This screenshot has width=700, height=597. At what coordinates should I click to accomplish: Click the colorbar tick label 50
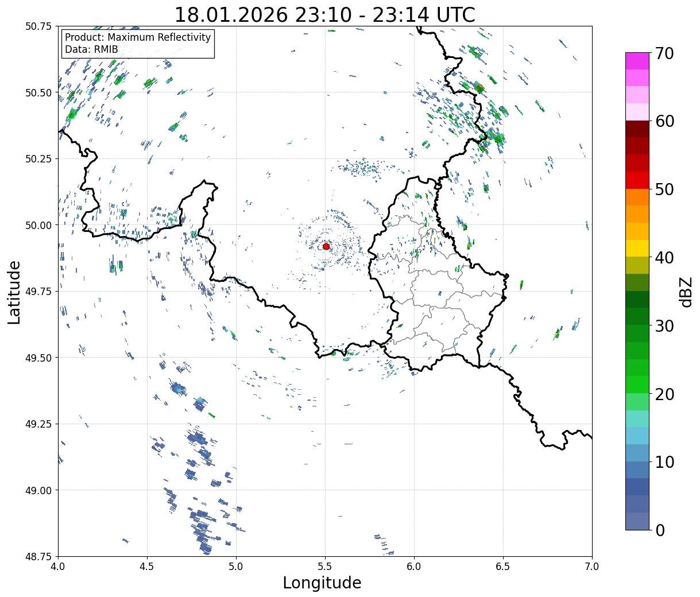point(664,189)
